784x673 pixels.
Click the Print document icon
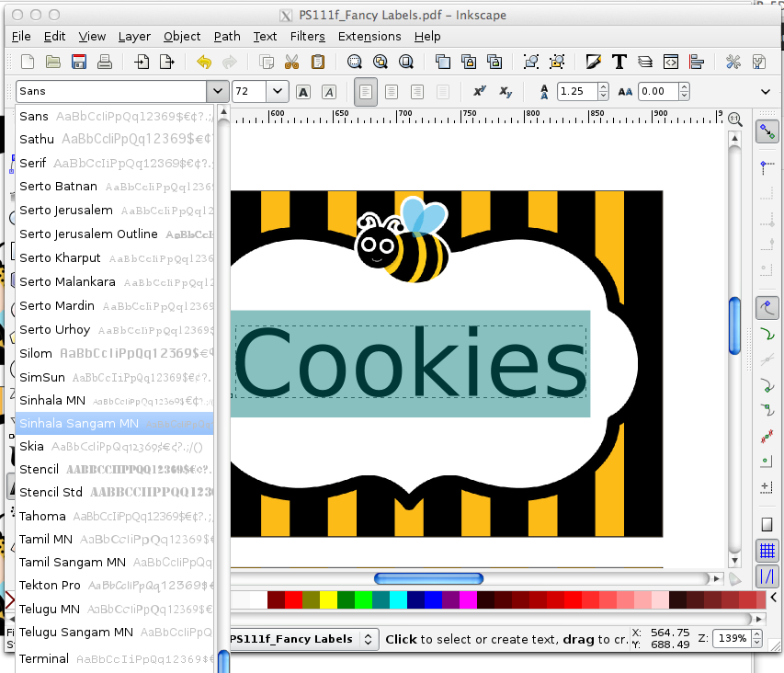pyautogui.click(x=105, y=62)
